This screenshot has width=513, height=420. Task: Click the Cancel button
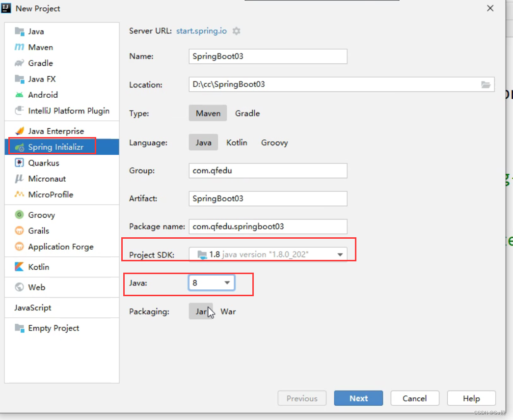click(414, 398)
